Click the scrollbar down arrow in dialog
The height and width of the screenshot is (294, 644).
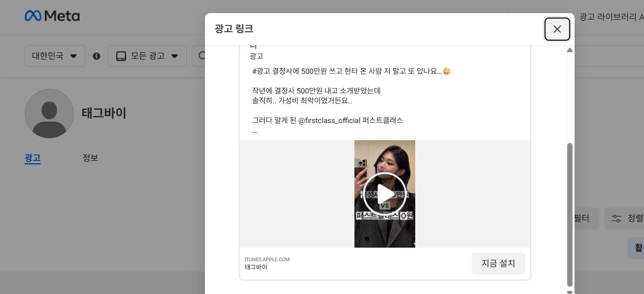pyautogui.click(x=570, y=292)
